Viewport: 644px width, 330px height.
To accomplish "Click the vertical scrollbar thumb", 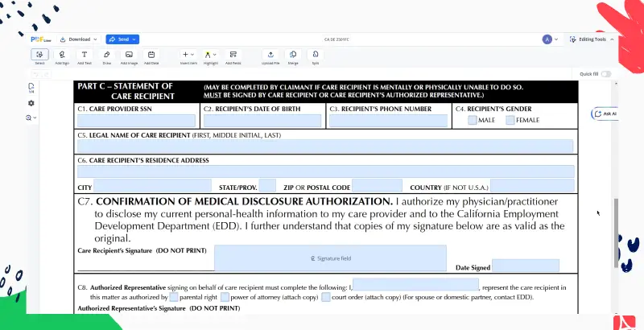I will [x=616, y=233].
